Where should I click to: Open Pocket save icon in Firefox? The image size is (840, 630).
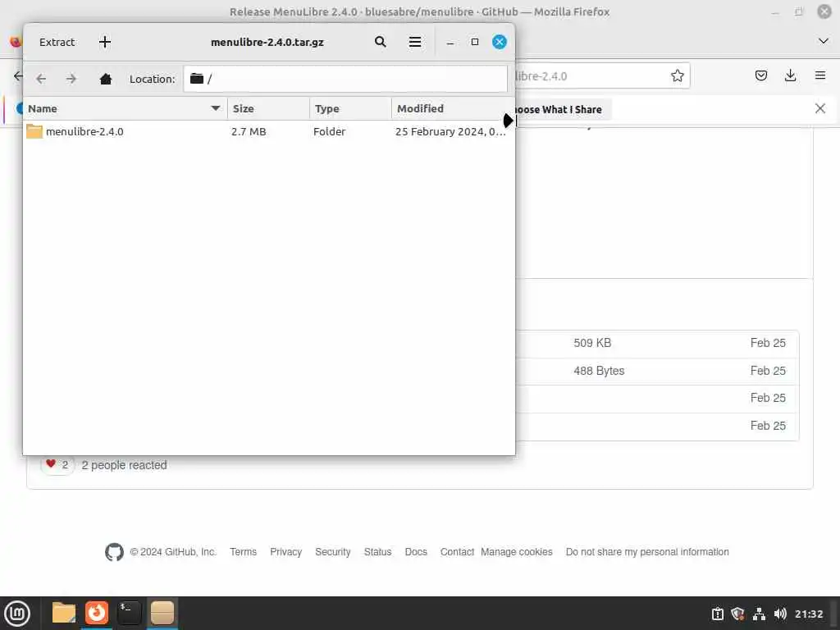[760, 75]
